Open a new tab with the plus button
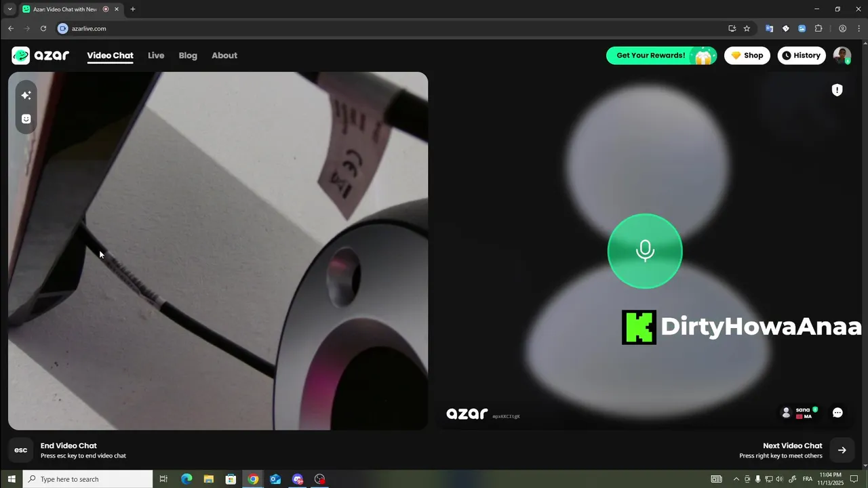Screen dimensions: 868x488 [x=133, y=9]
